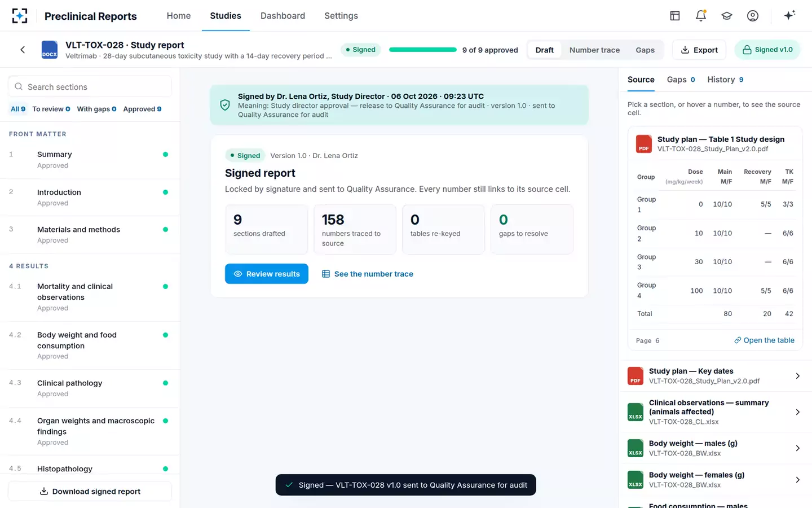Open the table link on Page 6
The width and height of the screenshot is (812, 508).
[x=764, y=340]
